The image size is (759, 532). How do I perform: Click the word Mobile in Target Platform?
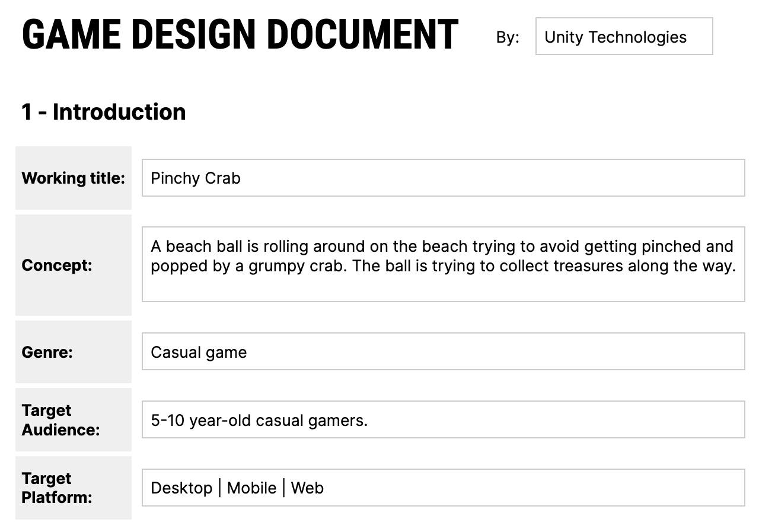(251, 488)
